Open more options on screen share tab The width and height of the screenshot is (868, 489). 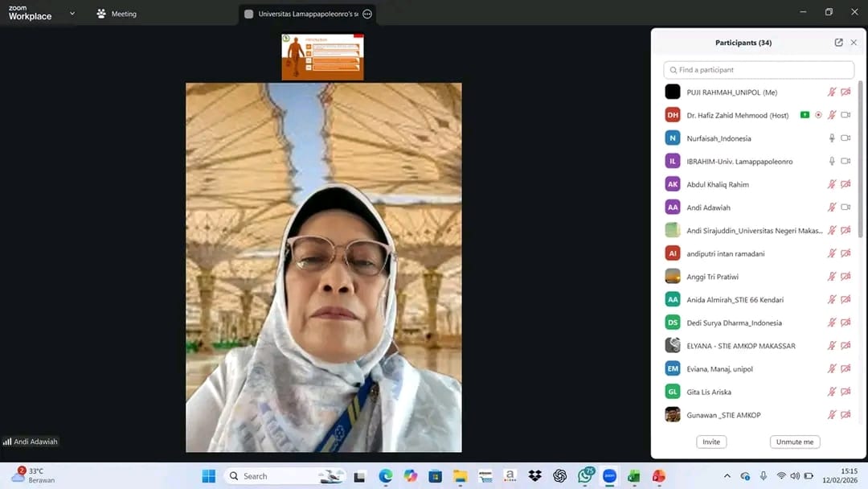coord(367,14)
